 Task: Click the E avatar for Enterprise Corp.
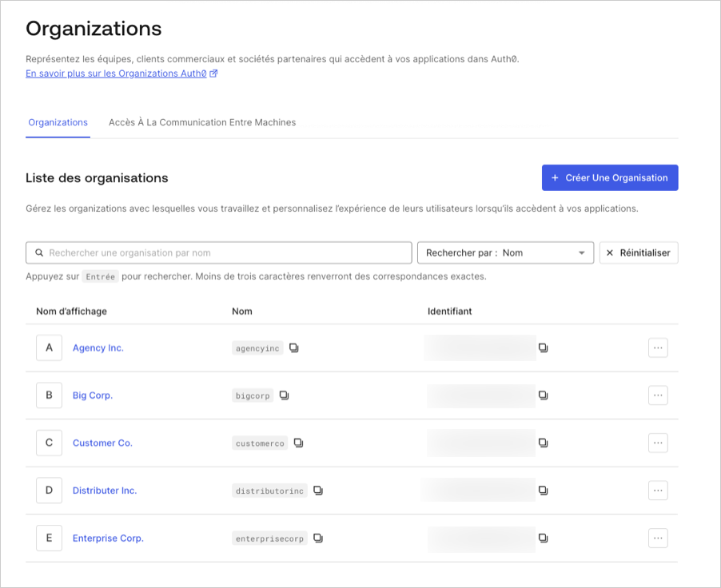click(x=50, y=538)
